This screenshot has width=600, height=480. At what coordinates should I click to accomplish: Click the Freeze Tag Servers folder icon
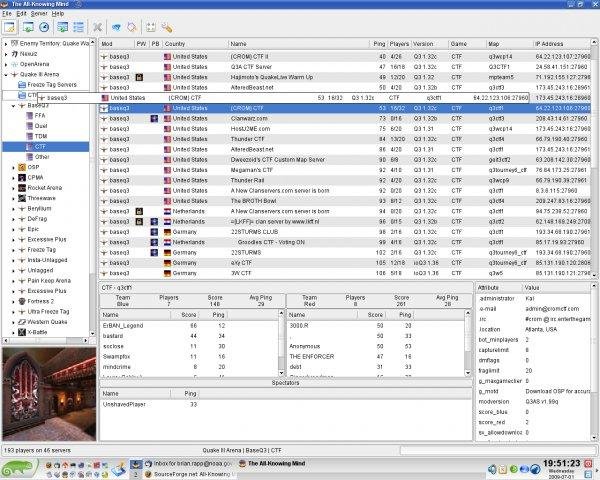point(22,84)
